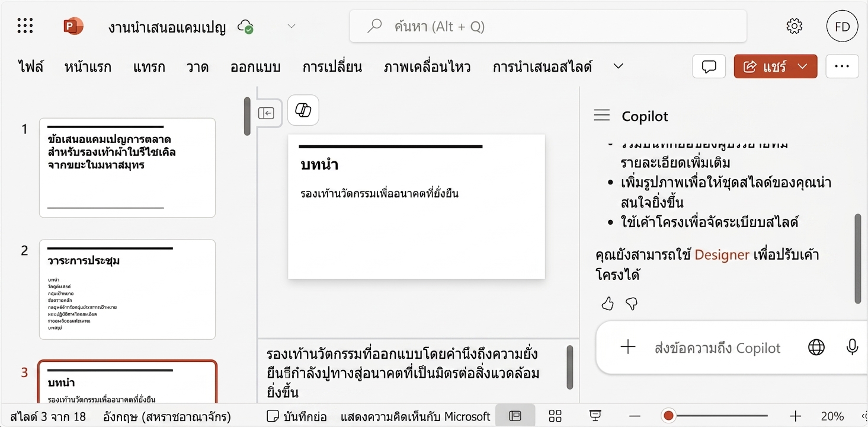The height and width of the screenshot is (427, 868).
Task: Click the Copilot pane title
Action: click(645, 116)
